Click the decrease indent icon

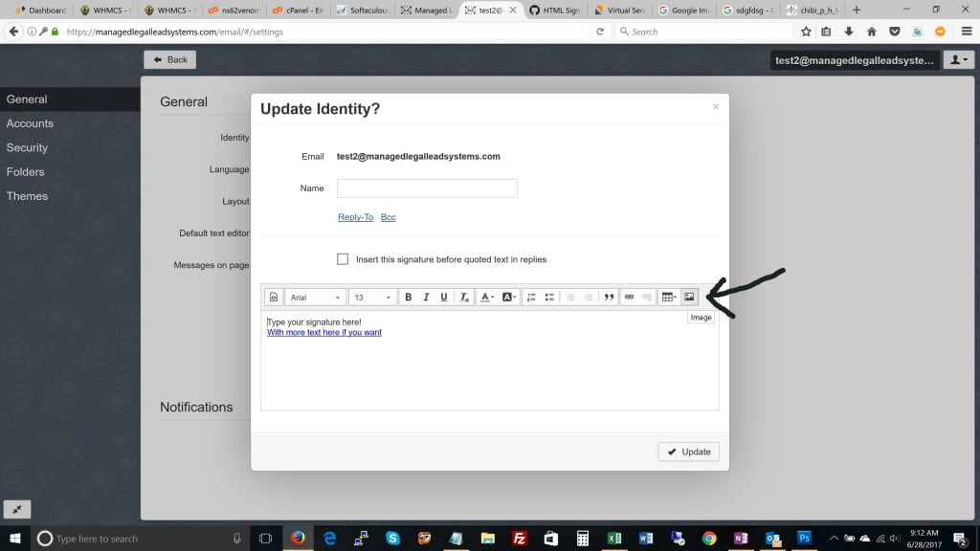570,298
